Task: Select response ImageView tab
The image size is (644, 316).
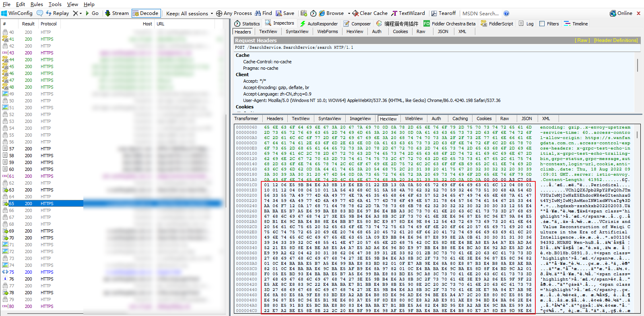Action: coord(360,118)
